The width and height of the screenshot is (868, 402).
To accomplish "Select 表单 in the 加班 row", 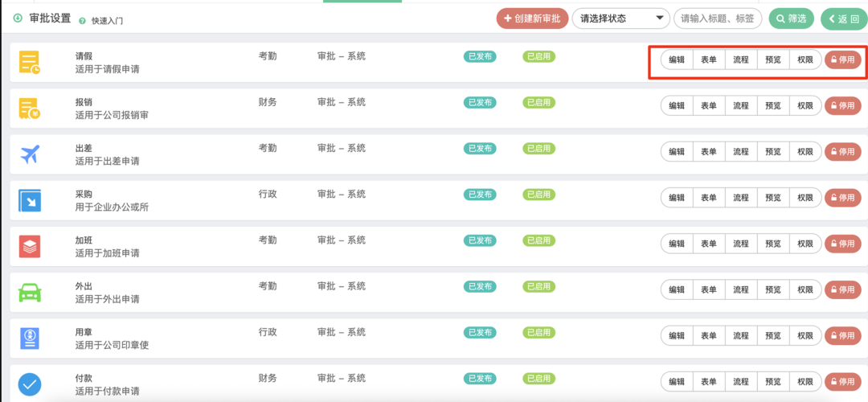I will tap(709, 244).
